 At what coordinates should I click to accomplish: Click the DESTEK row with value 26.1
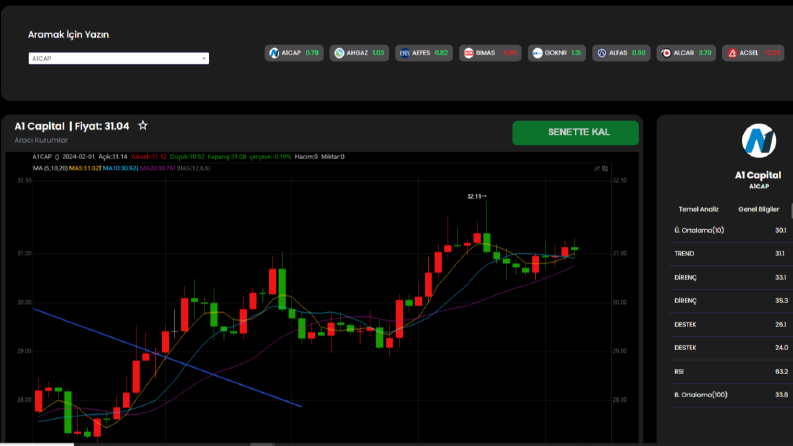coord(731,325)
